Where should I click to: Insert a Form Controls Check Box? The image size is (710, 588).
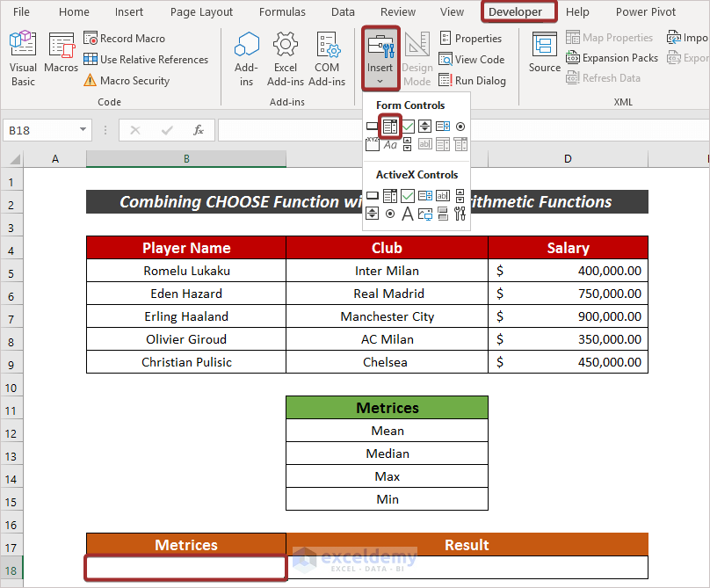point(408,127)
